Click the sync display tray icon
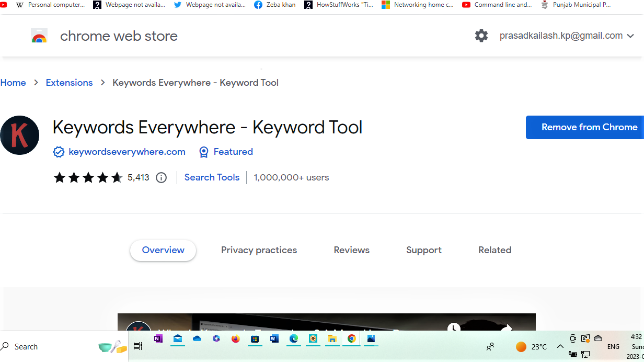The width and height of the screenshot is (644, 362). (585, 338)
